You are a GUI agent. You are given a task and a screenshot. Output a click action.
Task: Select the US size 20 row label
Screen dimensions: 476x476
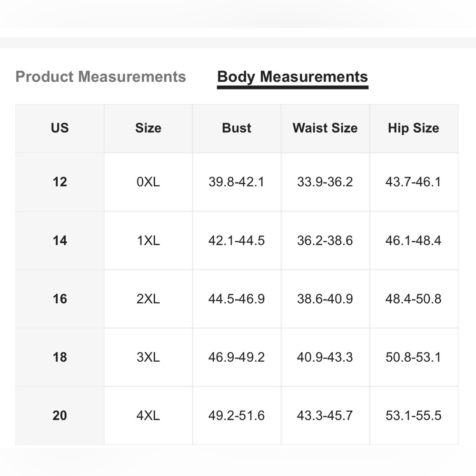click(60, 415)
